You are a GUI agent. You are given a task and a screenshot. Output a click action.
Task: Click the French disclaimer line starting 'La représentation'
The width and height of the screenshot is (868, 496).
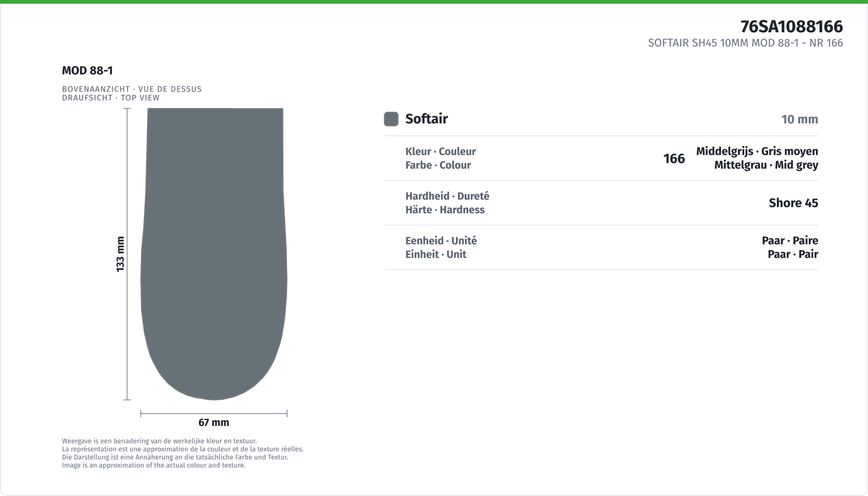pos(183,449)
